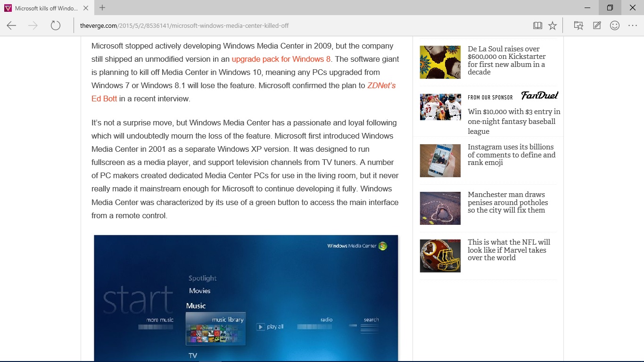Send feedback with the smiley icon
The image size is (644, 362).
tap(615, 26)
